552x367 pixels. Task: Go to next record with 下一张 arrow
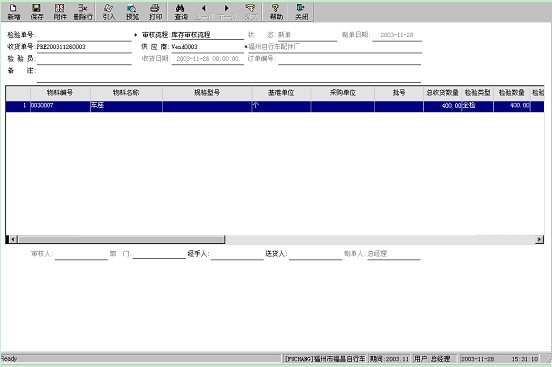pyautogui.click(x=227, y=12)
